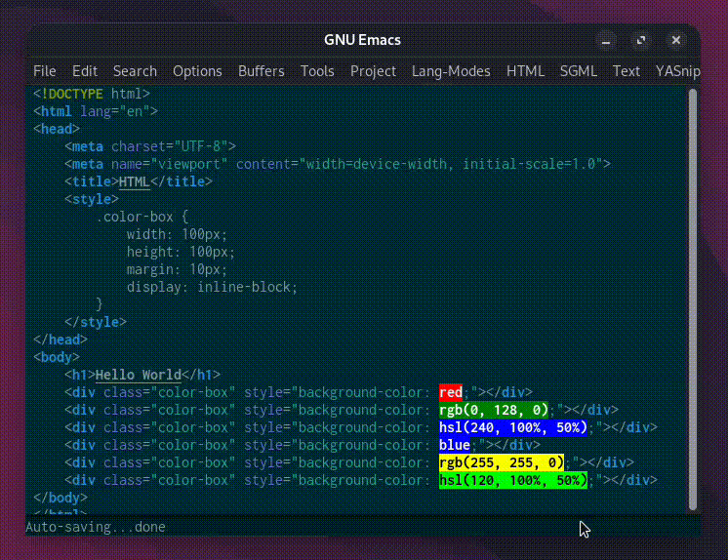Maximize the GNU Emacs window
The image size is (728, 560).
tap(641, 41)
